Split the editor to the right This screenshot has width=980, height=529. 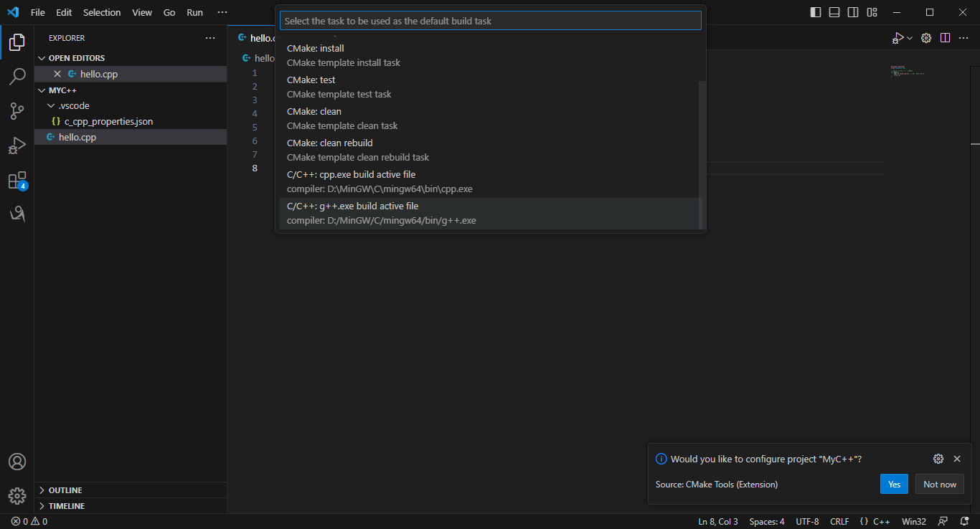(x=946, y=38)
